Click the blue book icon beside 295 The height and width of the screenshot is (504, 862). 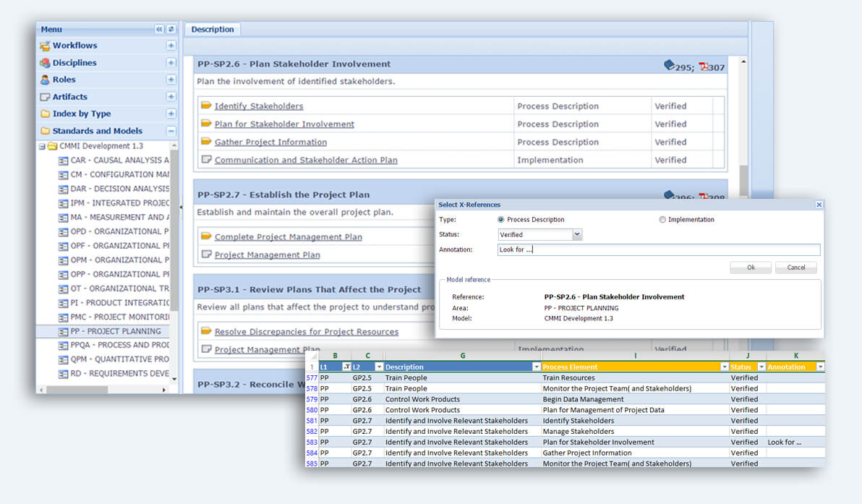[x=669, y=65]
